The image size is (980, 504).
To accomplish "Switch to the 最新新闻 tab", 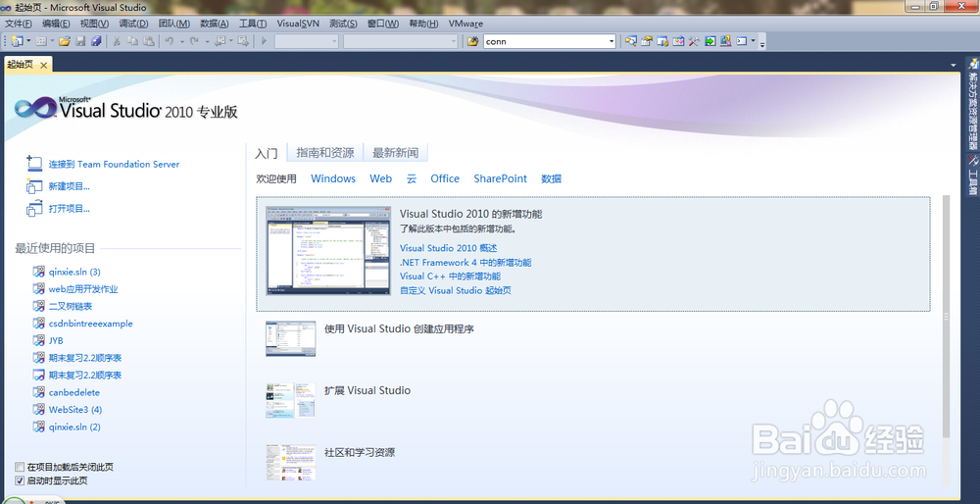I will 395,153.
